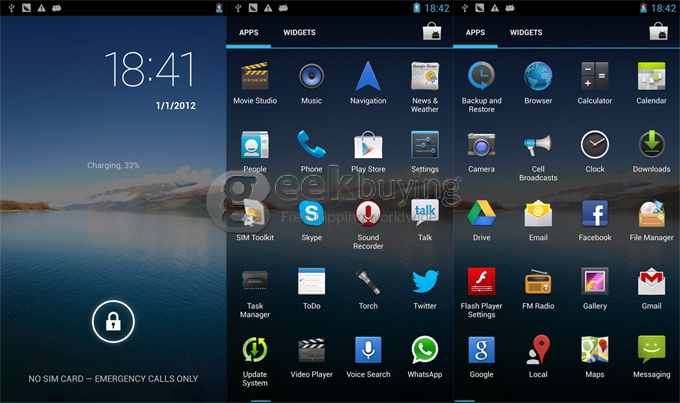Open Sound Recorder app
The width and height of the screenshot is (680, 403).
(x=368, y=213)
